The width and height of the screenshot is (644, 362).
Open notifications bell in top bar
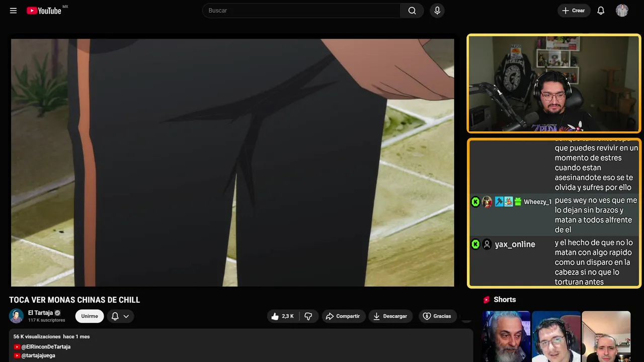pyautogui.click(x=601, y=11)
